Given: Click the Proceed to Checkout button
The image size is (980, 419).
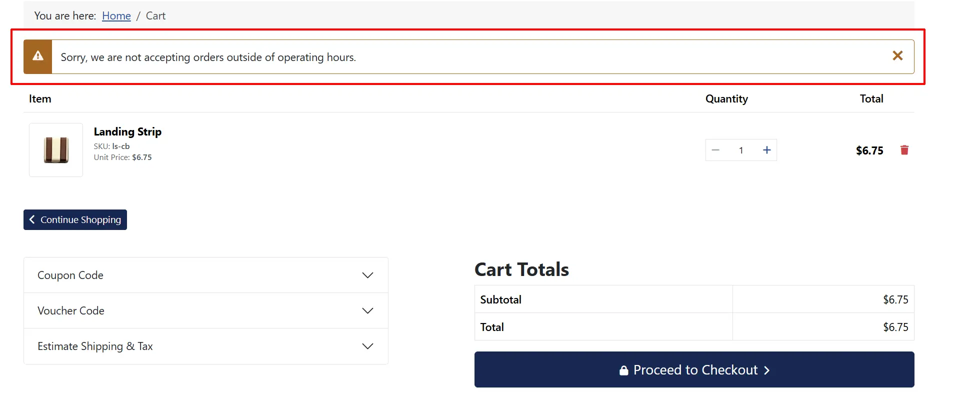Looking at the screenshot, I should pyautogui.click(x=694, y=369).
